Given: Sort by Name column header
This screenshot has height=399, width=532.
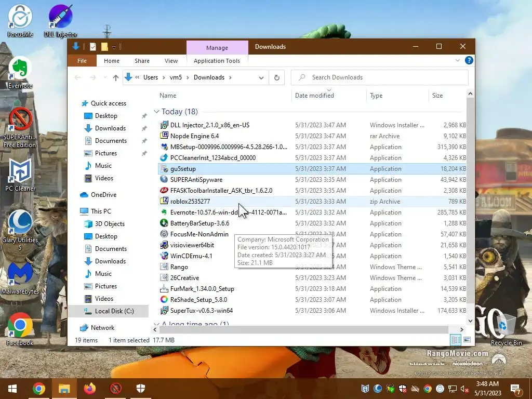Looking at the screenshot, I should (224, 96).
